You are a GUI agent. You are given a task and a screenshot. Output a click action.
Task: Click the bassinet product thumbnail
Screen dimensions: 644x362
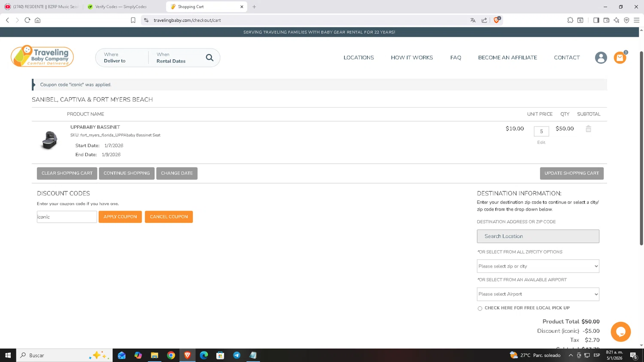pyautogui.click(x=49, y=140)
